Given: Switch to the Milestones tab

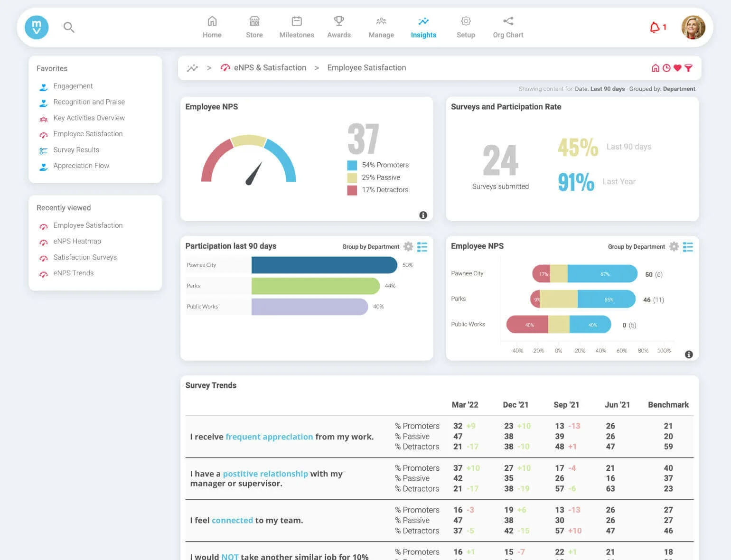Looking at the screenshot, I should click(x=296, y=21).
